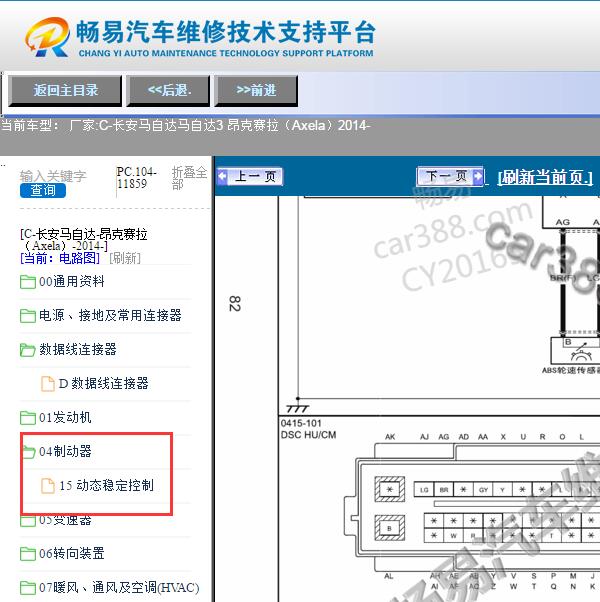
Task: Click the folder icon beside 06转向装置
Action: point(28,554)
